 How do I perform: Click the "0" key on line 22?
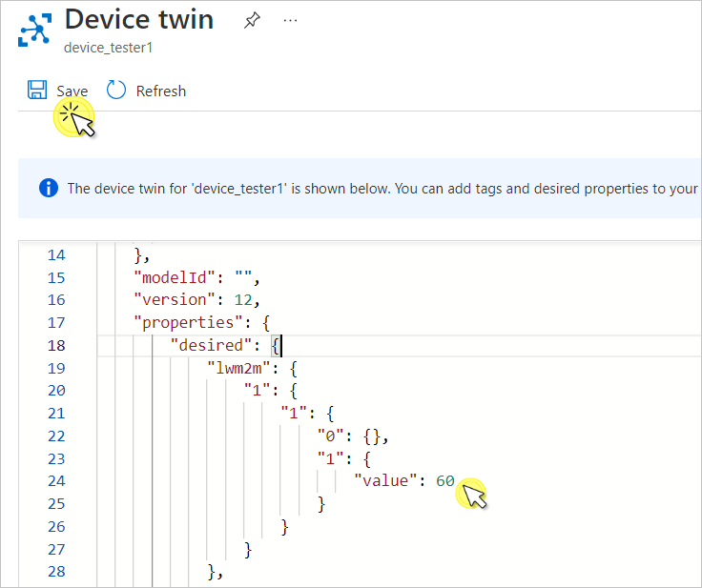[330, 436]
